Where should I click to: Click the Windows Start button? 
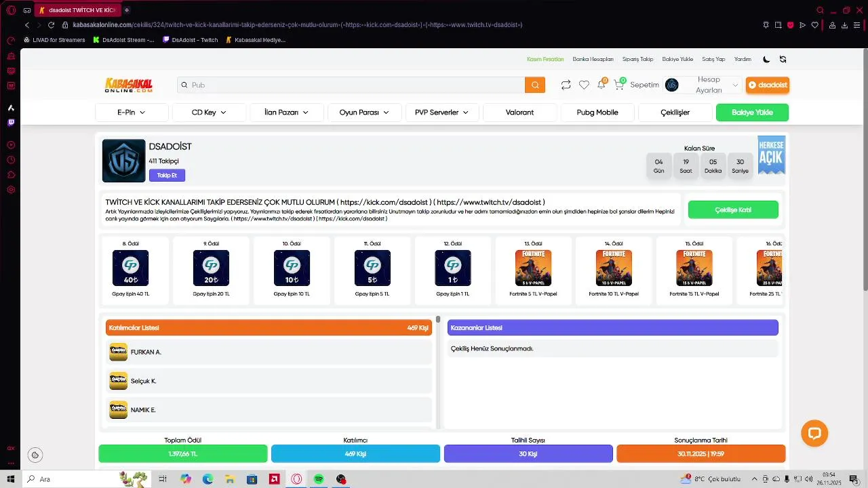pyautogui.click(x=11, y=479)
